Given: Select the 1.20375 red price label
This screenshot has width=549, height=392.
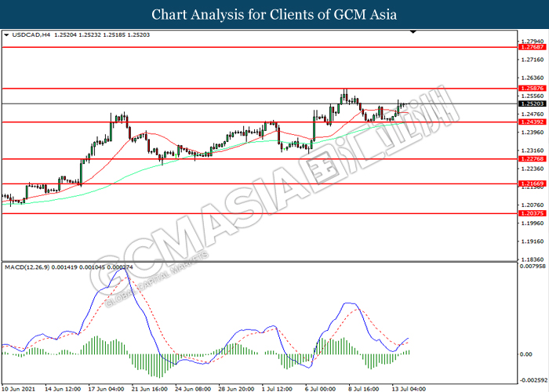Looking at the screenshot, I should point(533,213).
